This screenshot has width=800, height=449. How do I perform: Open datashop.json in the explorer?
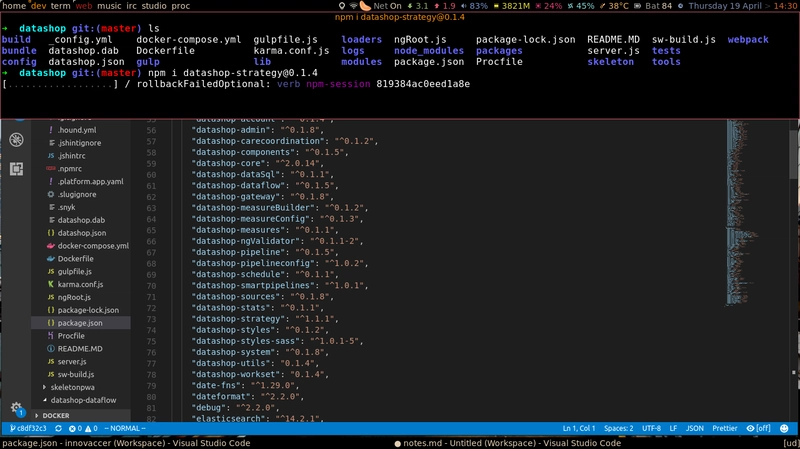[x=82, y=233]
